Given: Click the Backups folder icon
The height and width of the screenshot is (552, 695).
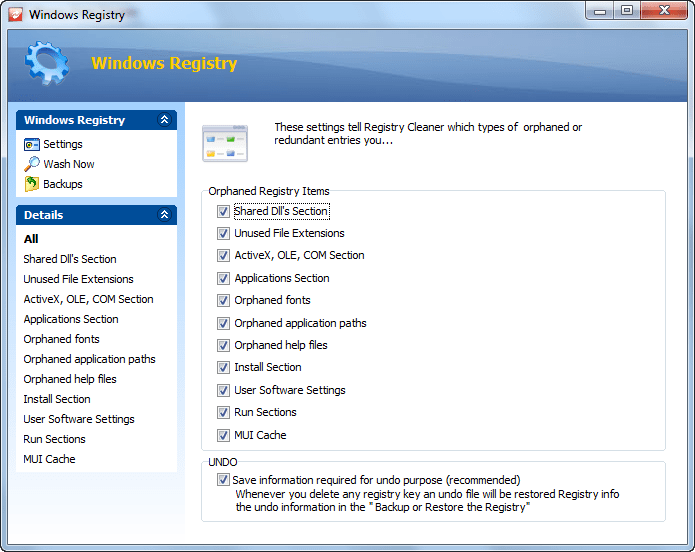Looking at the screenshot, I should click(31, 184).
